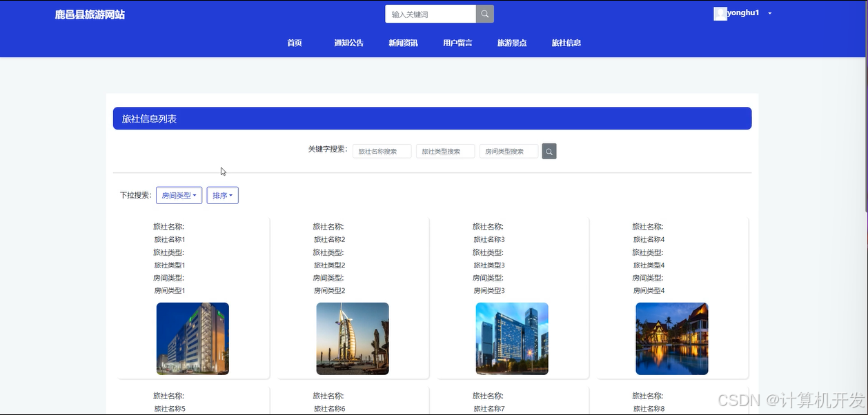Click the 旅社信息列表 section header
Image resolution: width=868 pixels, height=415 pixels.
tap(432, 119)
